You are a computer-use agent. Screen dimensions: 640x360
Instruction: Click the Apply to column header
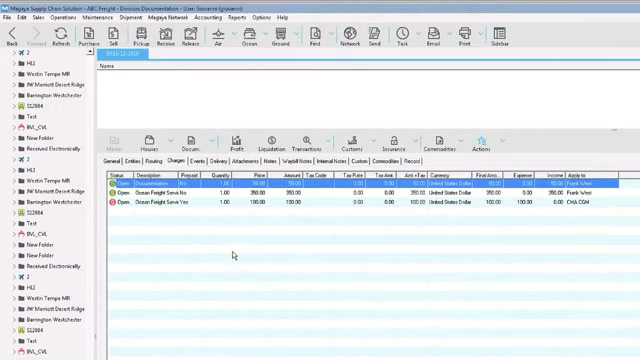pos(592,175)
